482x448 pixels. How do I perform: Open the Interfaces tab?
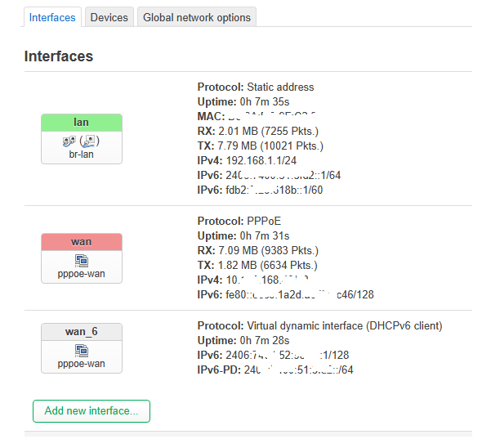point(52,17)
